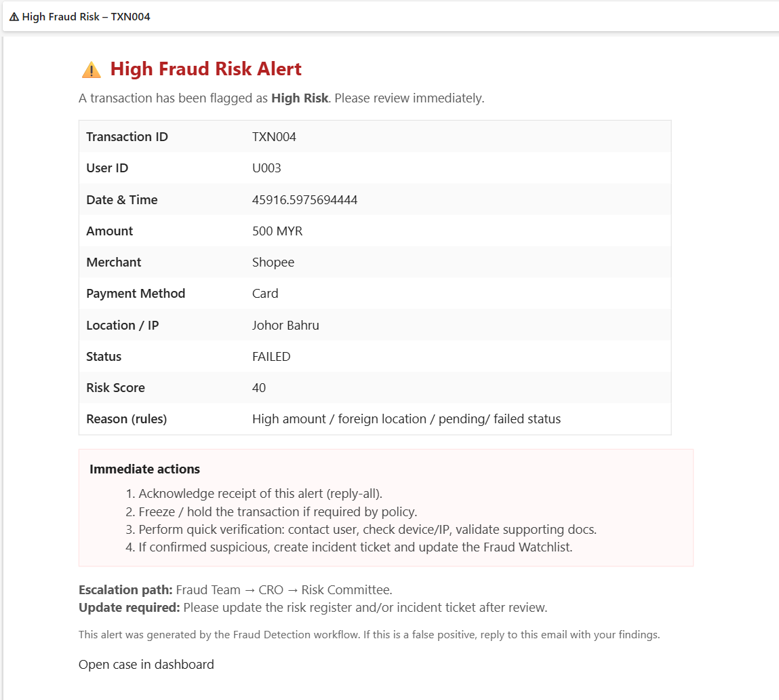
Task: Click the Reason (rules) description text
Action: 406,419
